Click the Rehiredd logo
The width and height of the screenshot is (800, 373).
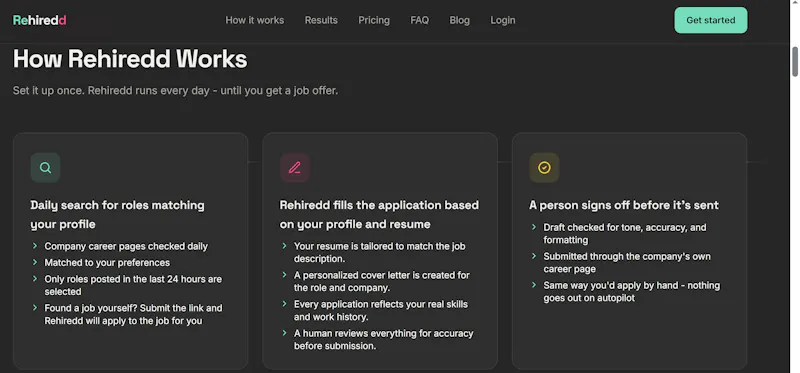tap(40, 20)
